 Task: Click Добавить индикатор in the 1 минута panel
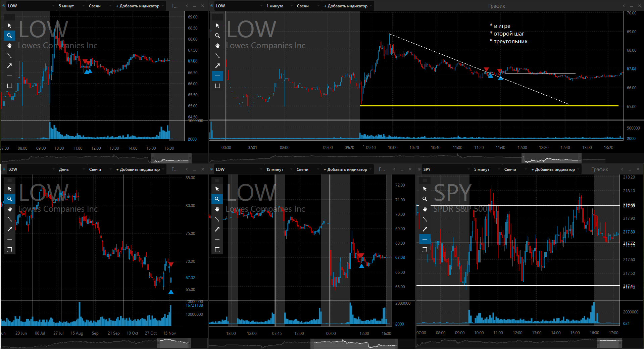348,6
